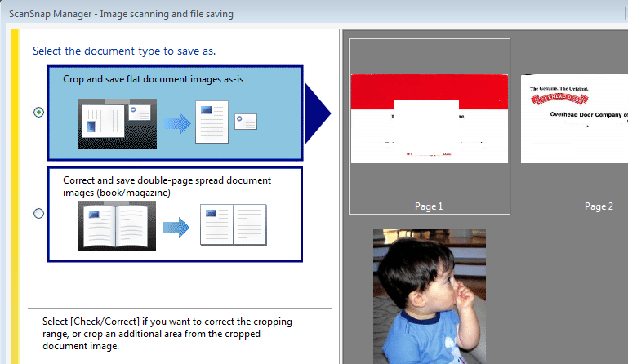
Task: Click the dark blue triangle pointer
Action: pos(318,113)
